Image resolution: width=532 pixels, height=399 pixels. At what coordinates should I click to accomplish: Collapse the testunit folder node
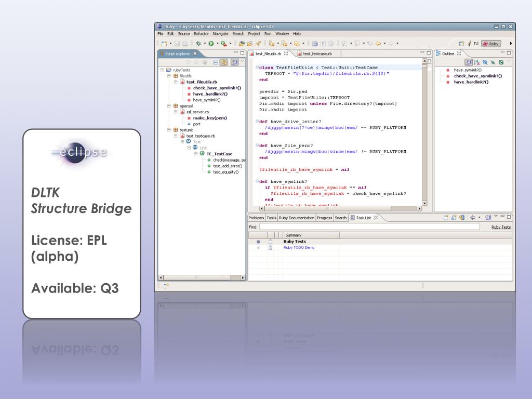(169, 130)
